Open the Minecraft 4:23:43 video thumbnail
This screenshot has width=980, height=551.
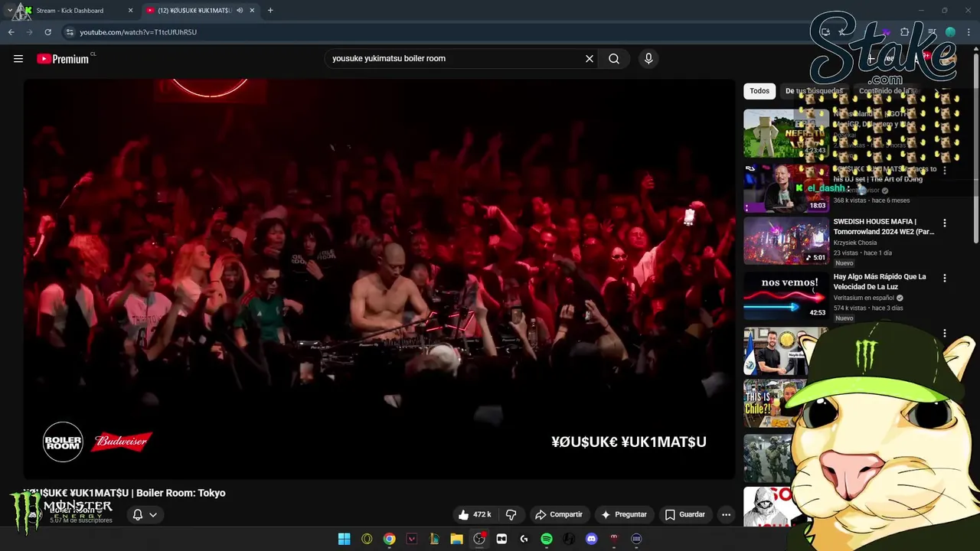pyautogui.click(x=786, y=133)
